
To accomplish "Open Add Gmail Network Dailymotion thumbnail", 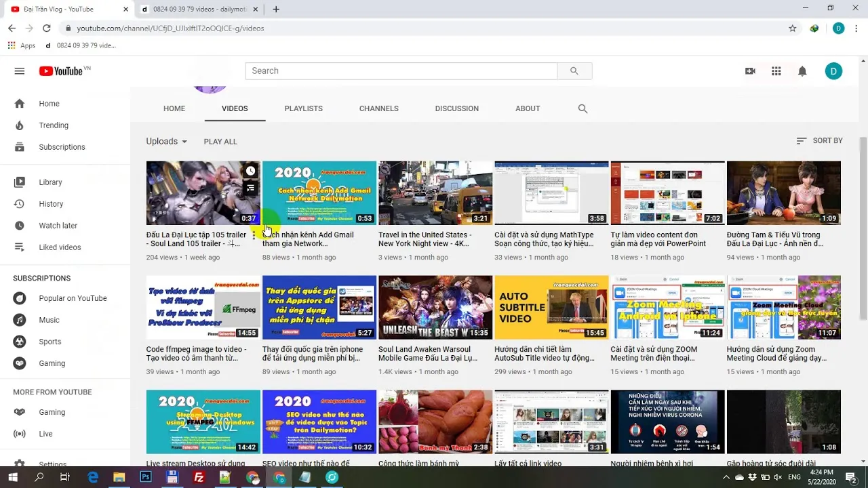I will click(x=319, y=193).
